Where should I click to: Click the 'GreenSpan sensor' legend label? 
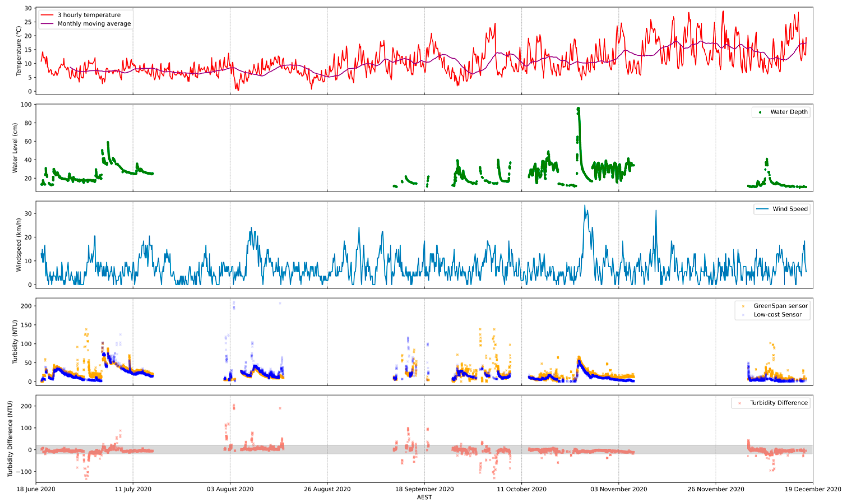pyautogui.click(x=781, y=306)
